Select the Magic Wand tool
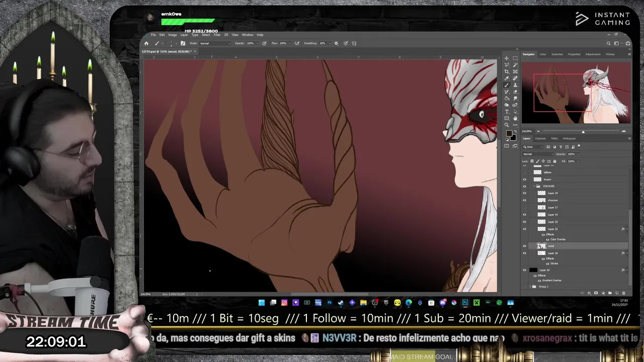The height and width of the screenshot is (362, 644). (515, 65)
